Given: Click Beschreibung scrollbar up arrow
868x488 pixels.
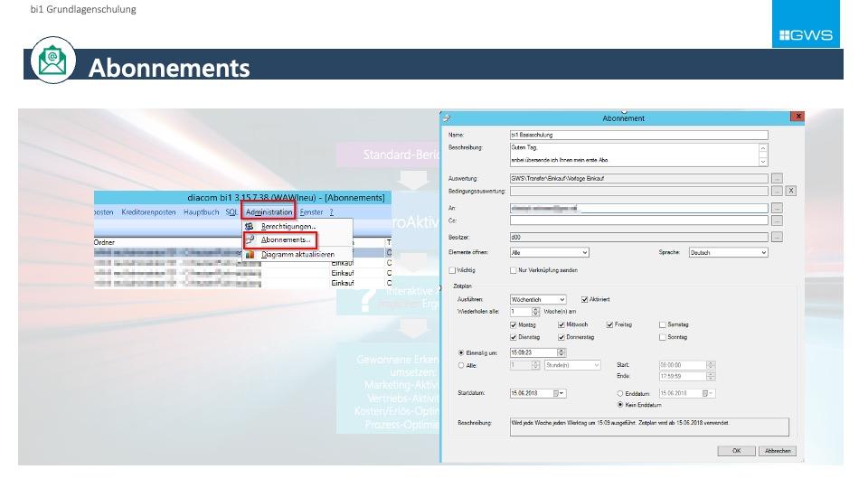Looking at the screenshot, I should (x=763, y=147).
